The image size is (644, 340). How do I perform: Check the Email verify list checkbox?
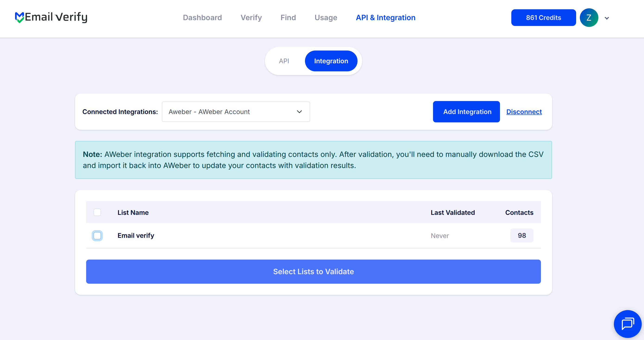pyautogui.click(x=97, y=235)
